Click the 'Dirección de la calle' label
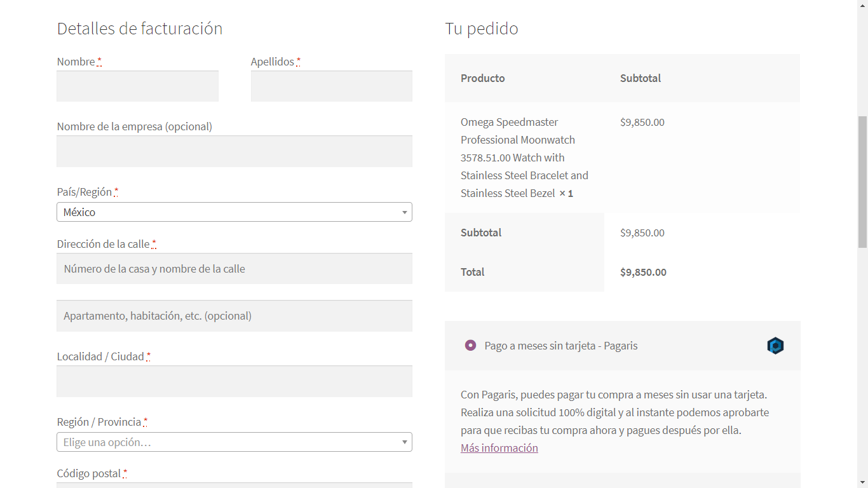 click(104, 244)
